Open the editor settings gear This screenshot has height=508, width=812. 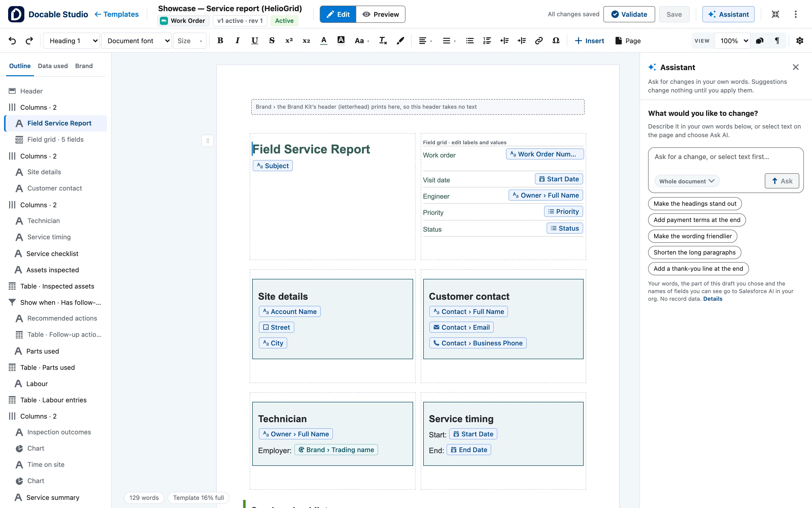(x=800, y=41)
